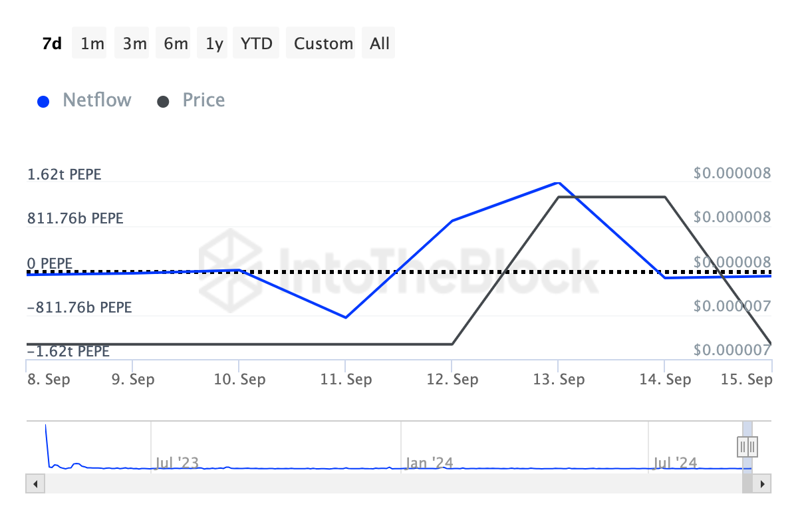Show the 1y time range
Image resolution: width=798 pixels, height=532 pixels.
[214, 43]
